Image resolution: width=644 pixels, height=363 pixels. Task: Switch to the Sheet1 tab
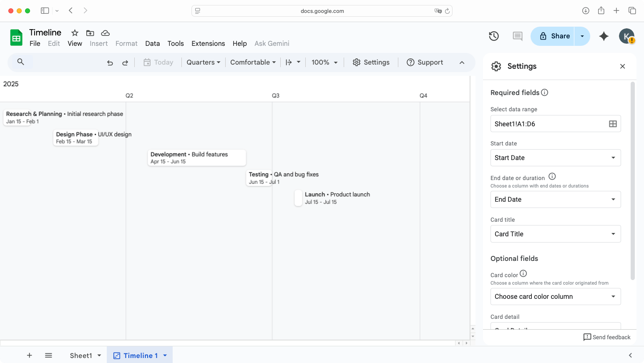click(82, 355)
